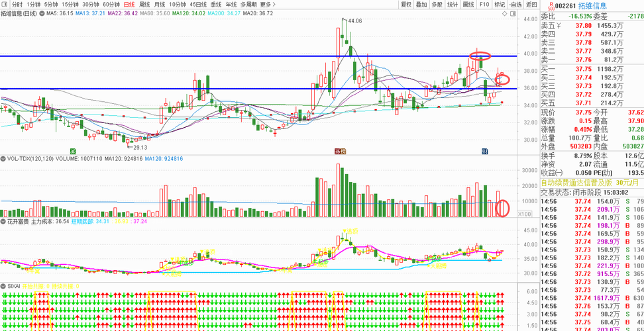Click the X100 label on volume axis
The height and width of the screenshot is (331, 644).
click(525, 214)
